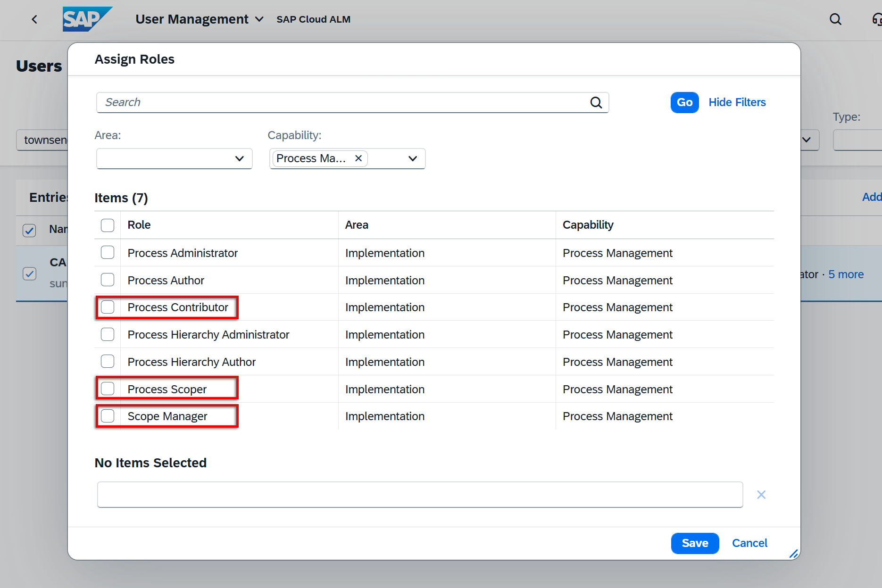Toggle the CA user row checkbox

coord(29,274)
